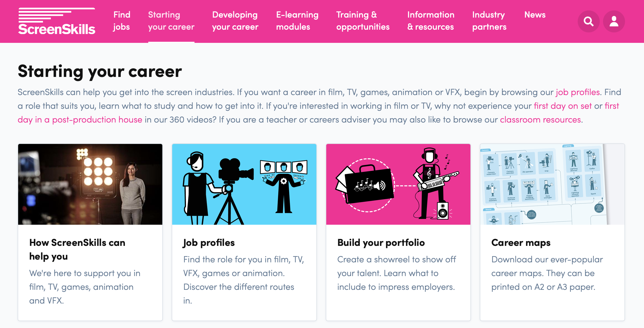Open Developing your career menu
Image resolution: width=644 pixels, height=328 pixels.
(235, 21)
